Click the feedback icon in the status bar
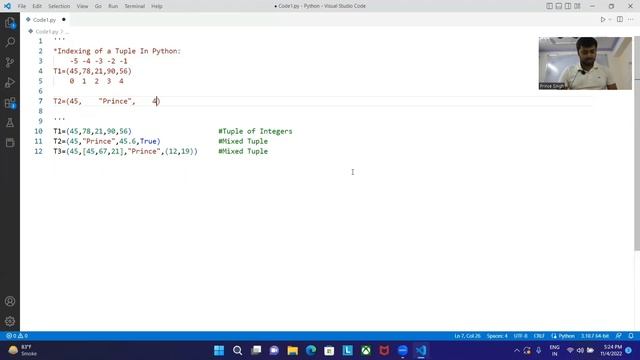The width and height of the screenshot is (640, 360). click(x=619, y=336)
